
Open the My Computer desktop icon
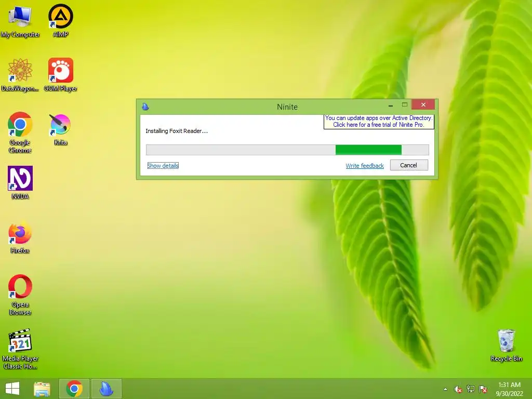coord(20,21)
